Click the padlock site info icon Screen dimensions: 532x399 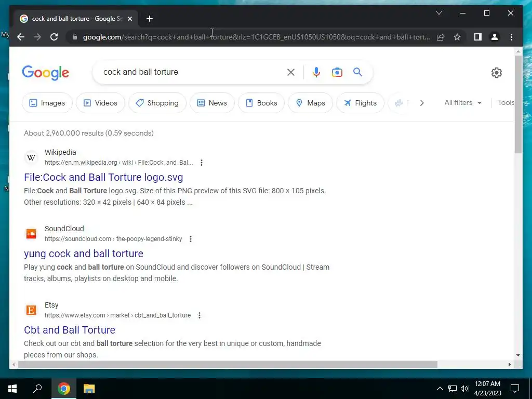pos(75,37)
